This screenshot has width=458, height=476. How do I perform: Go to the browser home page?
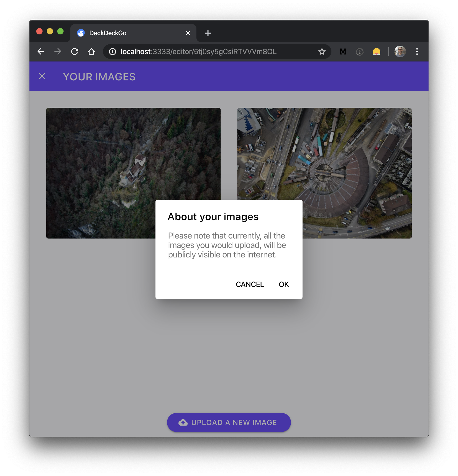click(91, 51)
